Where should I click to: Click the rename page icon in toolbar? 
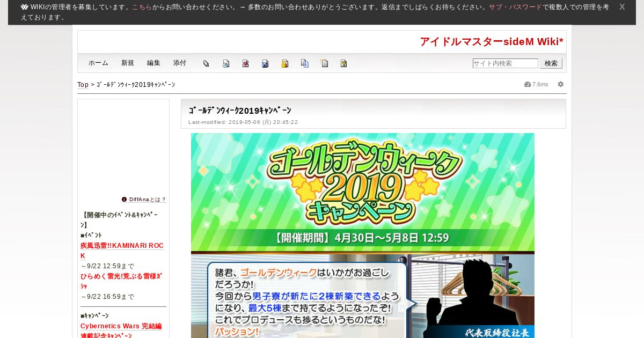(226, 63)
